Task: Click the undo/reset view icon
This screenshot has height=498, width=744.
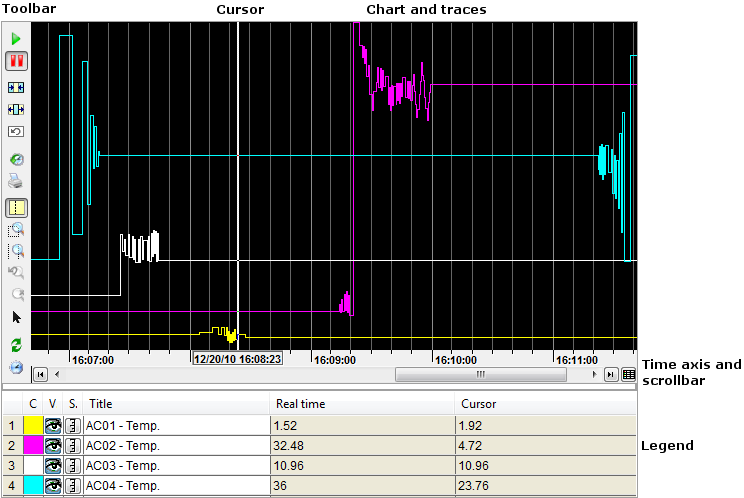Action: tap(16, 131)
